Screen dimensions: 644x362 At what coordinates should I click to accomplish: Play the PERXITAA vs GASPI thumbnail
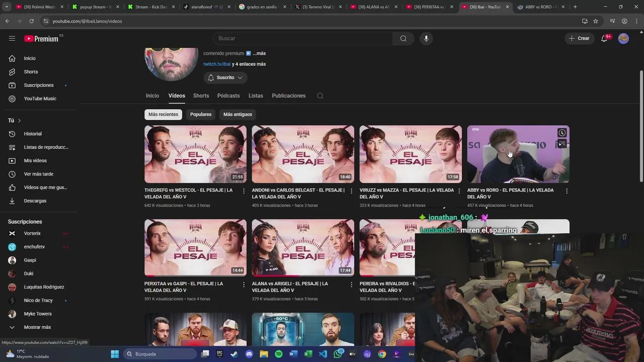(x=195, y=247)
